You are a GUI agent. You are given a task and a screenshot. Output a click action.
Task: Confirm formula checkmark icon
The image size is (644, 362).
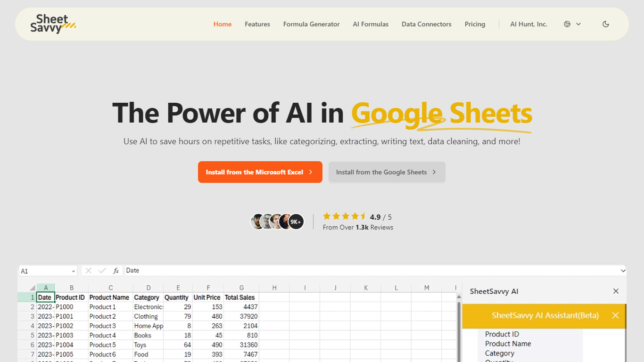[x=102, y=271]
